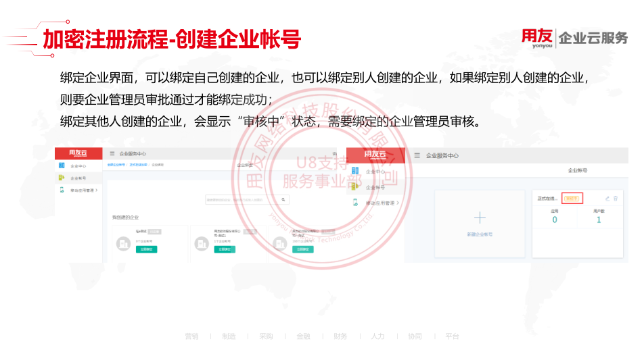Click the 用友 企业云服务 logo top right
Image resolution: width=644 pixels, height=356 pixels.
[574, 39]
